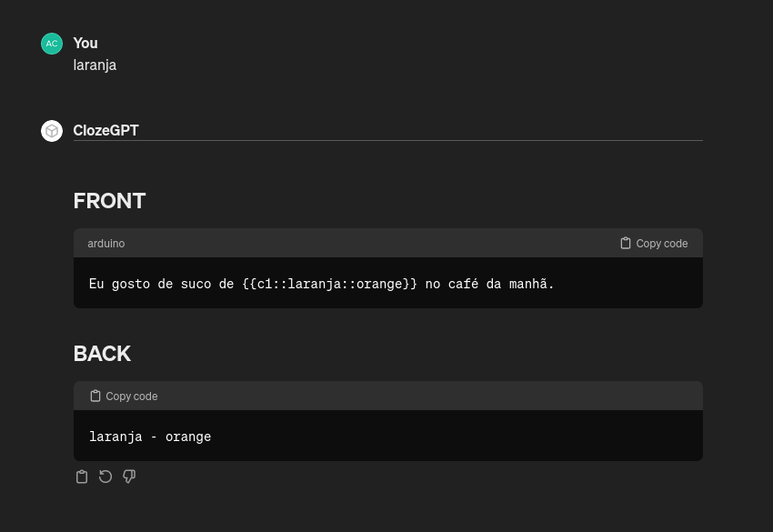Screen dimensions: 773x532
Task: Copy the whole ClozeGPT response with clipboard icon
Action: (82, 477)
